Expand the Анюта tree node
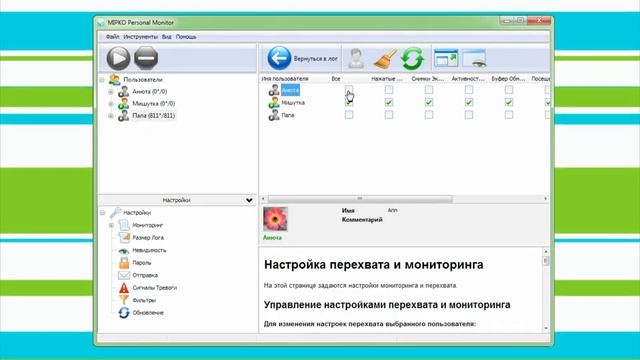 pyautogui.click(x=111, y=92)
